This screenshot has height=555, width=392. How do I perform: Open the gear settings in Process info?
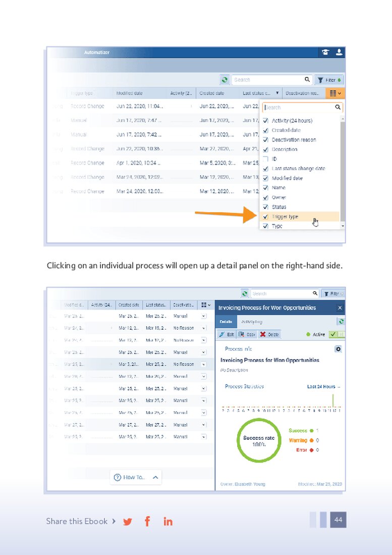338,349
